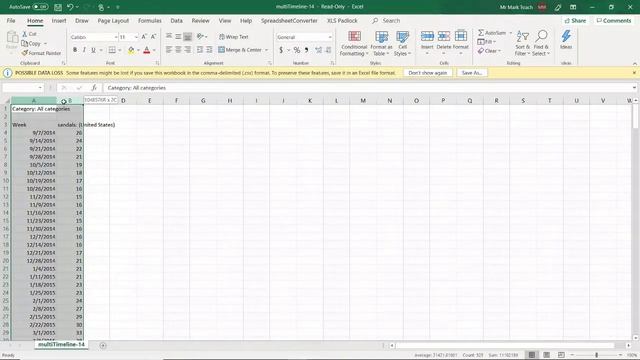Viewport: 640px width, 360px height.
Task: Add a new sheet with plus button
Action: pyautogui.click(x=103, y=345)
